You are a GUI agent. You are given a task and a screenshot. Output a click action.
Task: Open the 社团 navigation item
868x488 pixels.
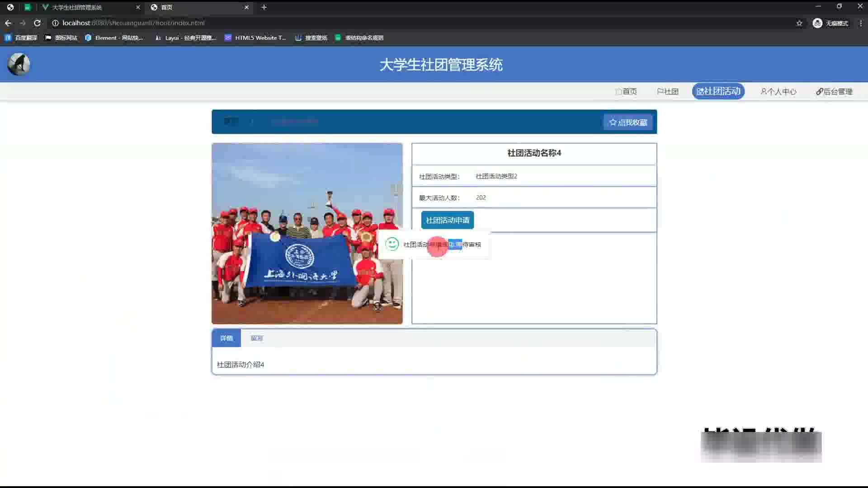click(x=668, y=92)
